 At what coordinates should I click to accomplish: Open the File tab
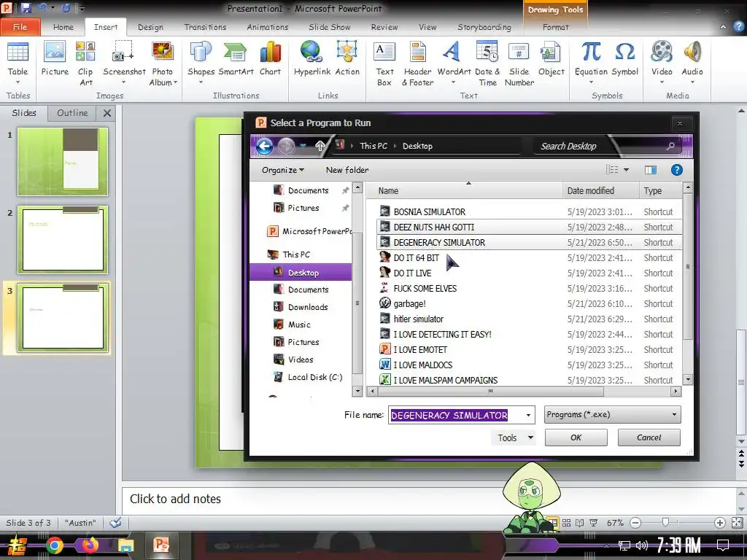[20, 27]
